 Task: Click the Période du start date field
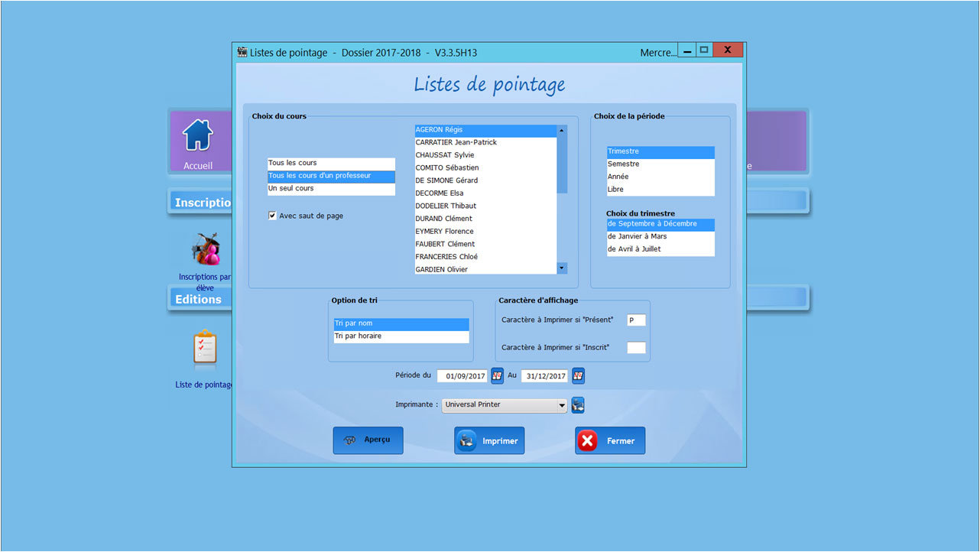point(462,376)
